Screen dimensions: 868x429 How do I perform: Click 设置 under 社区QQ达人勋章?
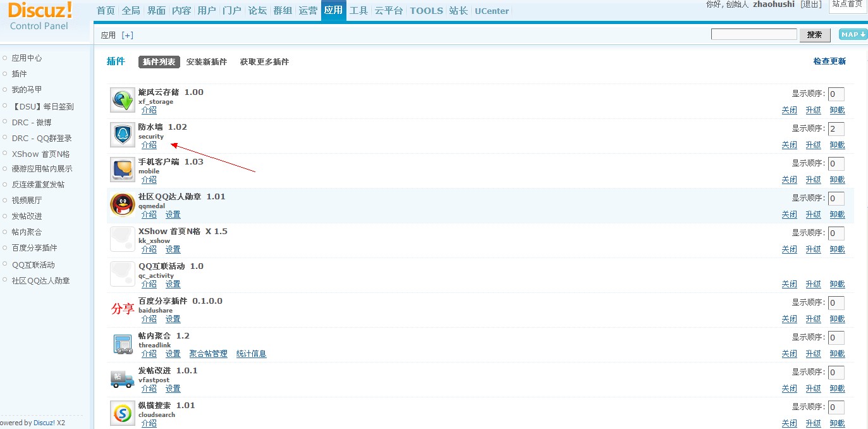[x=173, y=214]
